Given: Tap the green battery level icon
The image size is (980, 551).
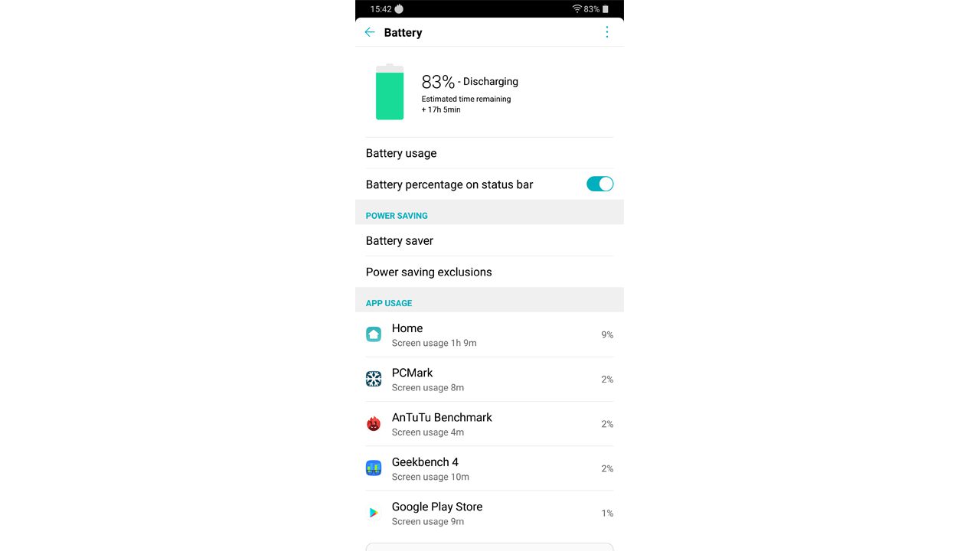Looking at the screenshot, I should [390, 92].
